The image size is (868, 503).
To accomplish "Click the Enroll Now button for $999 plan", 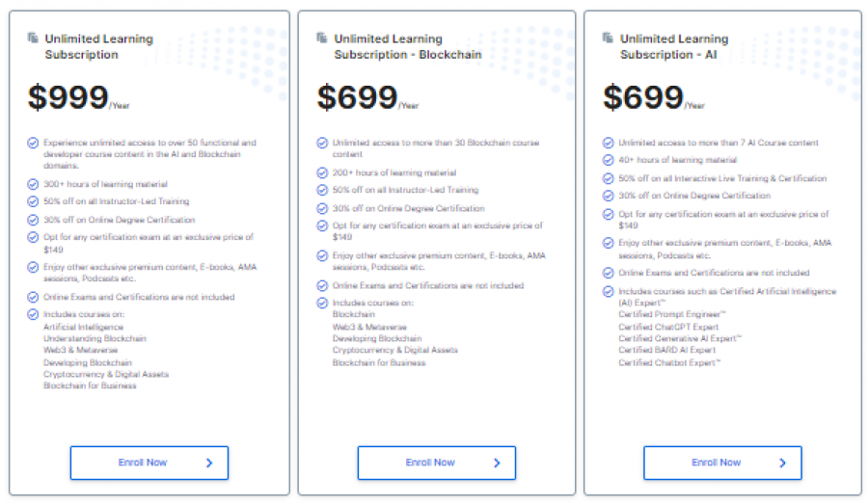I will [x=149, y=463].
